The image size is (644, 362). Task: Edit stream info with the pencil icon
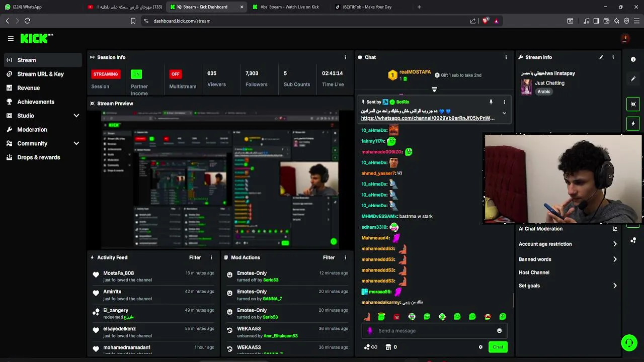tap(601, 57)
